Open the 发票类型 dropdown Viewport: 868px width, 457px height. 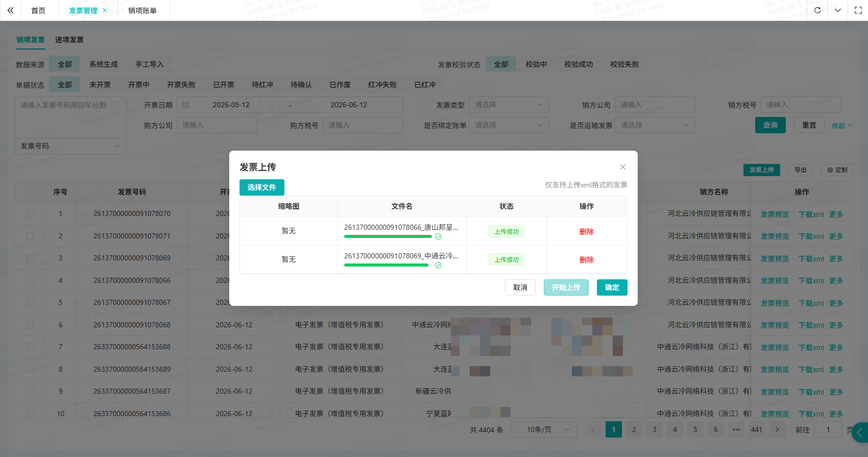[x=509, y=105]
